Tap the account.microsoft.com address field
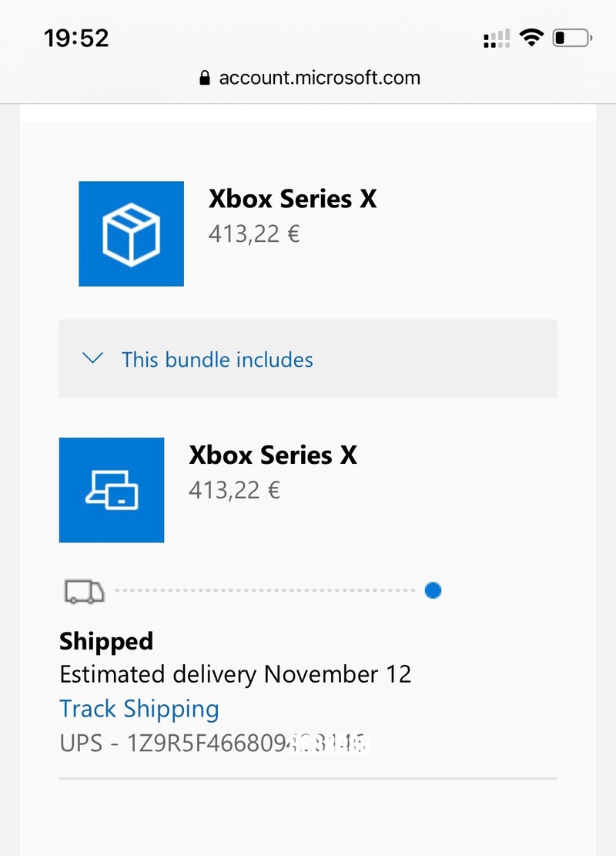 (319, 78)
